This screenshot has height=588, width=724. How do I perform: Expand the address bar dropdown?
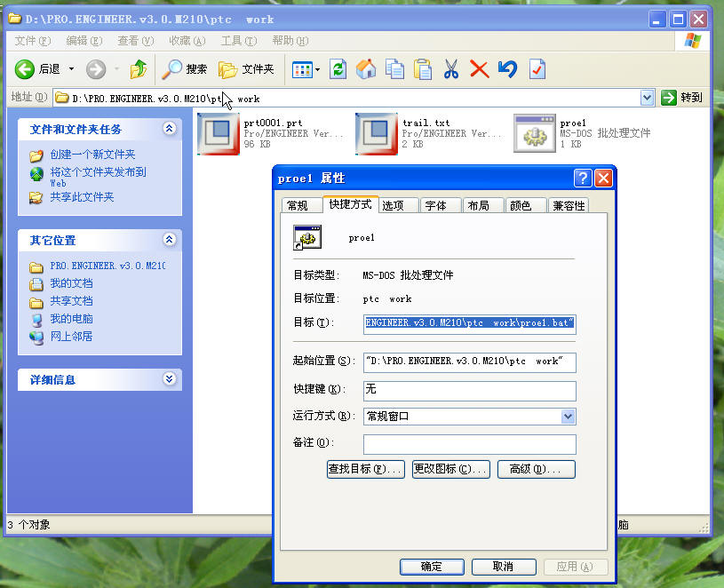(x=648, y=98)
